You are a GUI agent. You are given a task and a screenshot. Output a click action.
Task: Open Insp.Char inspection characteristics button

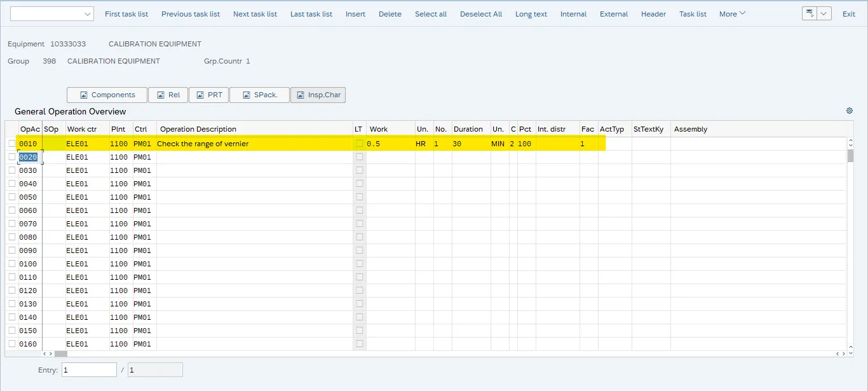(x=318, y=95)
